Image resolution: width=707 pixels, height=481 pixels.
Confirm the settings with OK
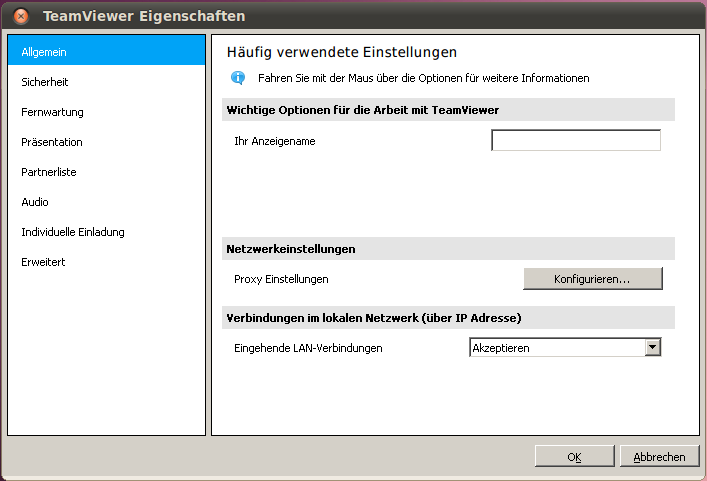click(574, 456)
